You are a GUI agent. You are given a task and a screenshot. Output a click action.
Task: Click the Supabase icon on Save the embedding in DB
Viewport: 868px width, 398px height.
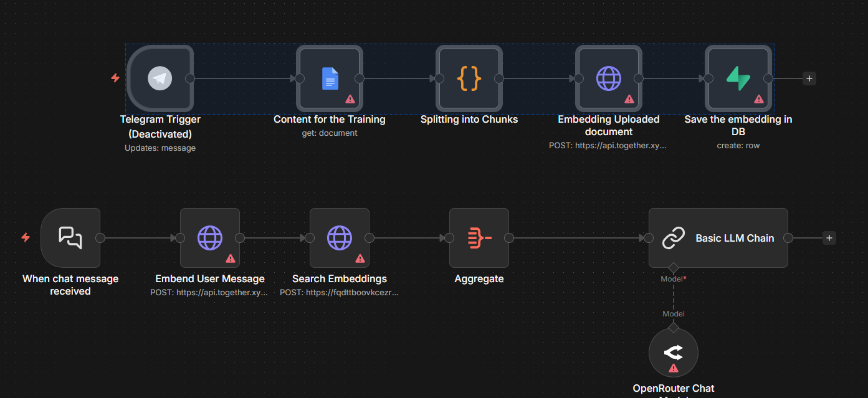coord(738,78)
